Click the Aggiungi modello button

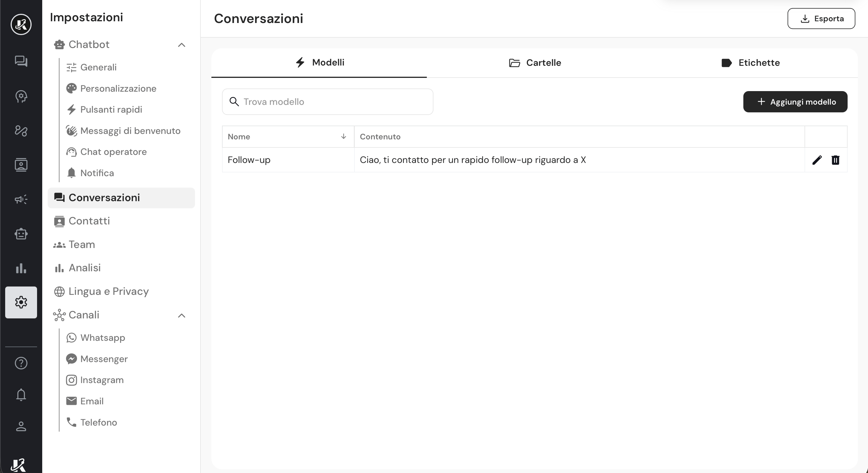[x=795, y=102]
